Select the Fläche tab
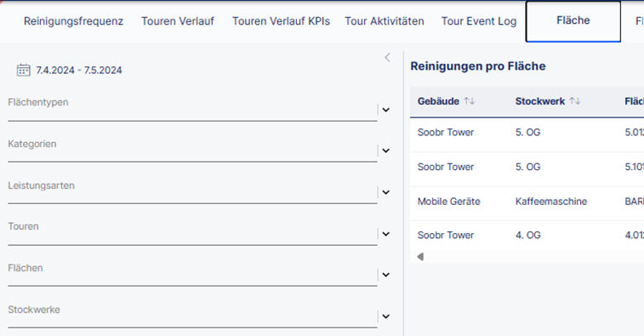This screenshot has width=644, height=336. 573,21
